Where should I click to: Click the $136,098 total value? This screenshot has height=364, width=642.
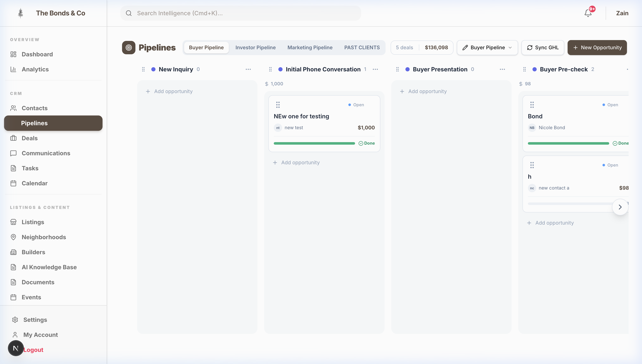click(x=436, y=48)
